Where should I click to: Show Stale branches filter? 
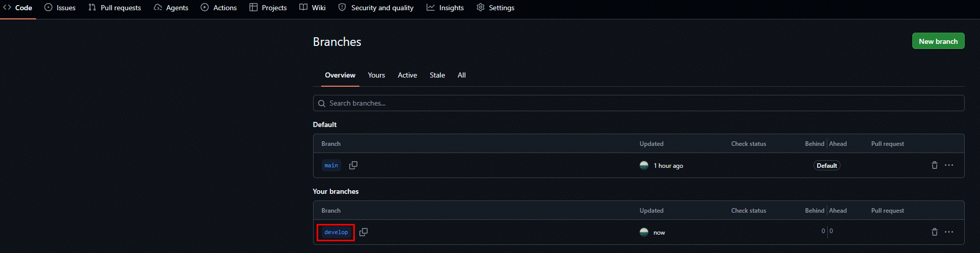tap(437, 75)
